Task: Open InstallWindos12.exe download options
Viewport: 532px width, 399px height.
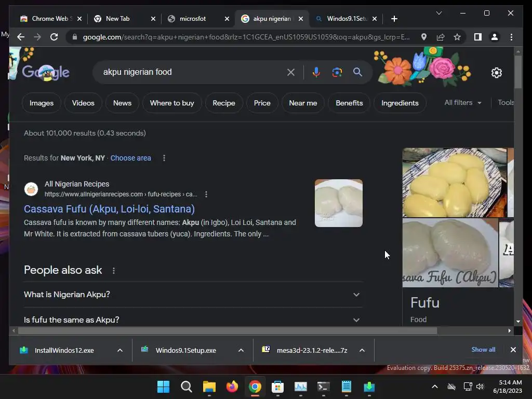Action: (120, 351)
